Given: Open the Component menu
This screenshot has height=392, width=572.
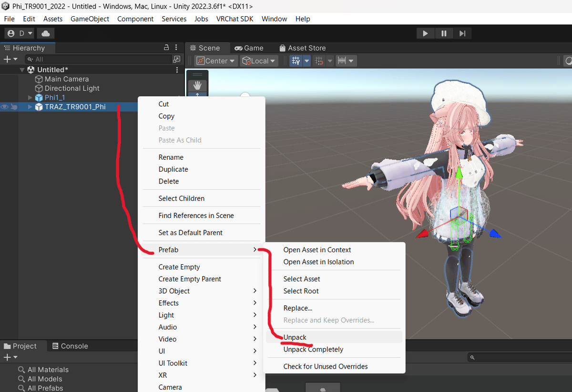Looking at the screenshot, I should (135, 19).
